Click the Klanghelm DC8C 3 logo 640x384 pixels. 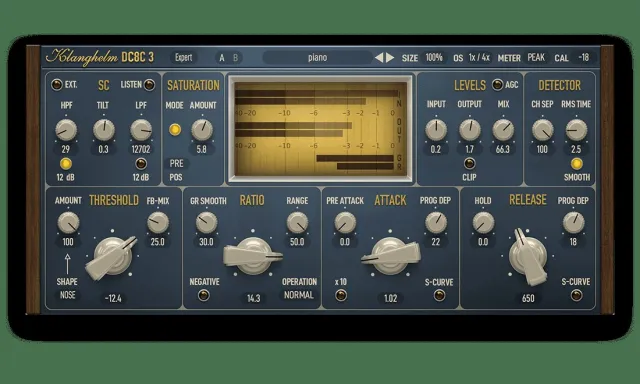tap(100, 57)
